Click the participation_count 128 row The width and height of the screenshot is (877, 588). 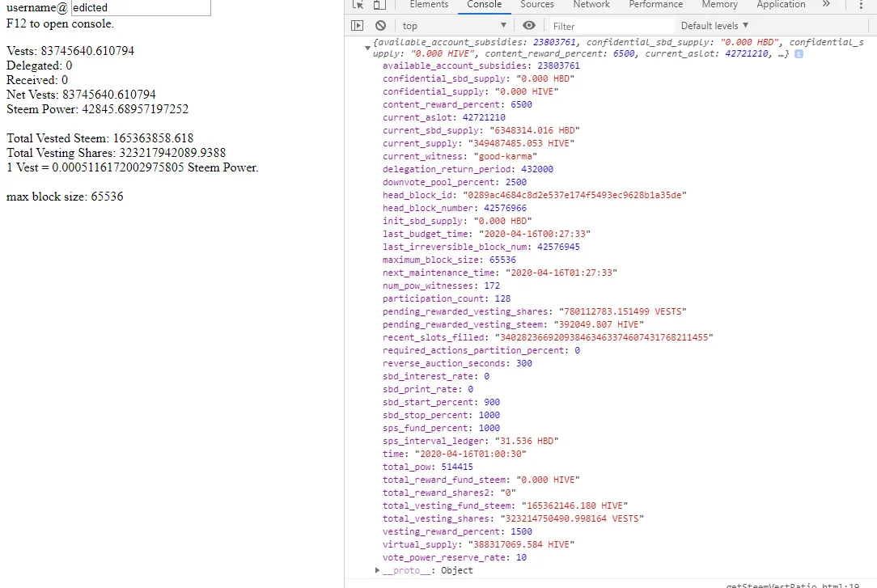click(x=447, y=298)
